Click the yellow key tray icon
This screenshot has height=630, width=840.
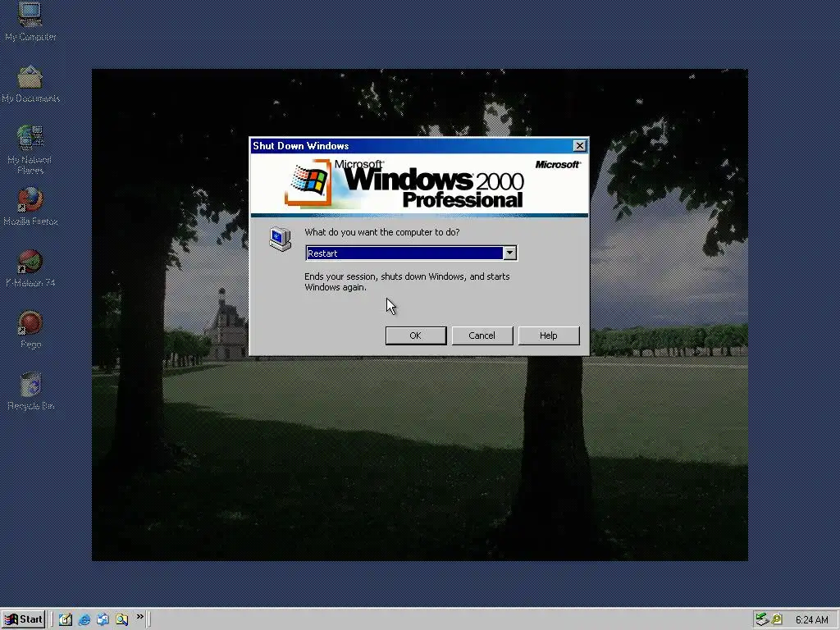pos(776,620)
